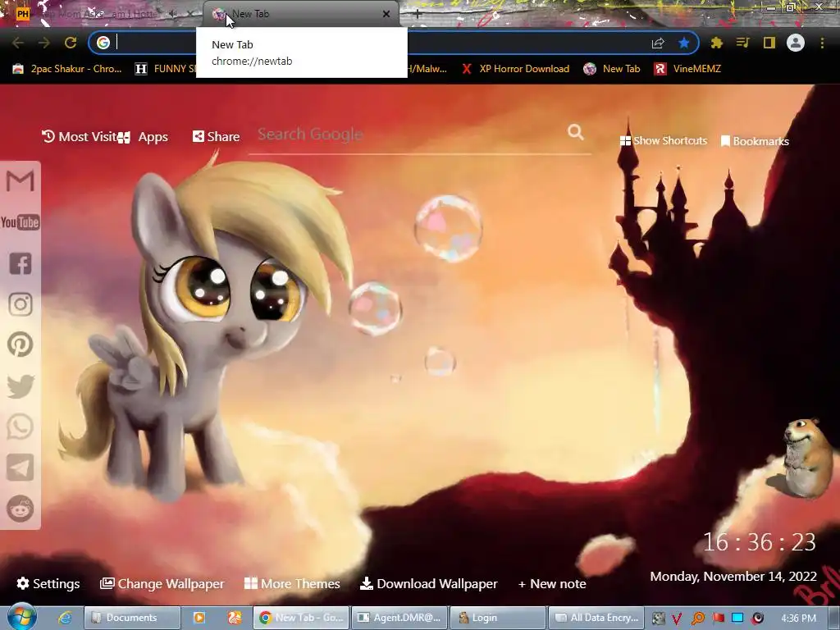Image resolution: width=840 pixels, height=630 pixels.
Task: Open Bookmarks on new tab page
Action: pos(755,141)
